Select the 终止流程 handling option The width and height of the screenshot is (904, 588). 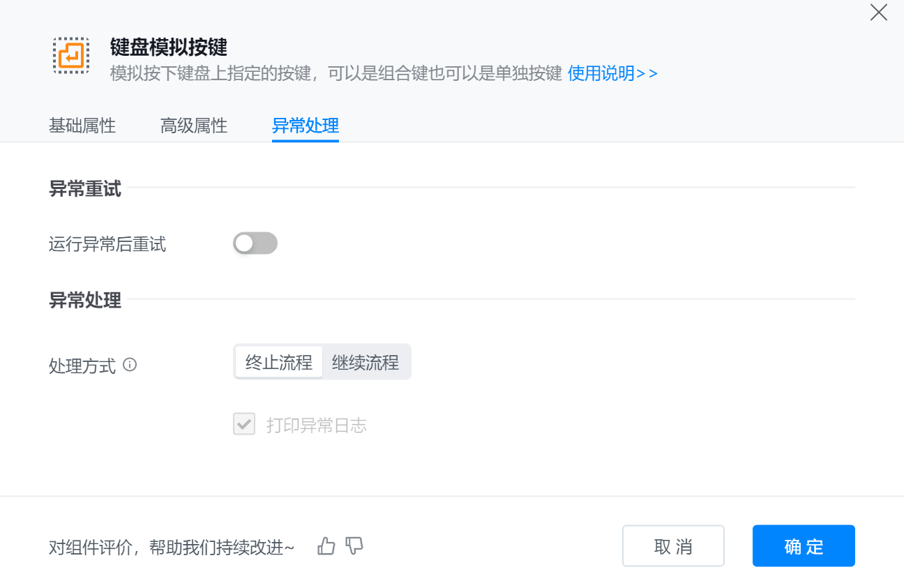(279, 362)
